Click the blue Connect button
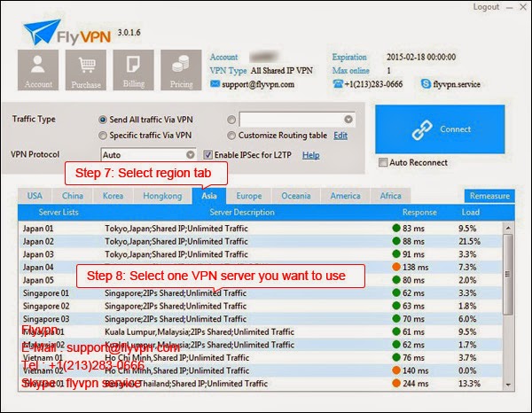Viewport: 532px width, 413px height. click(440, 129)
